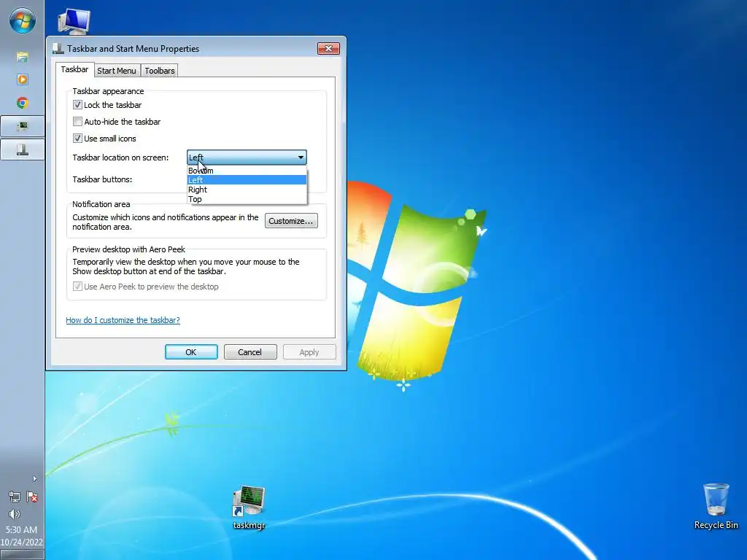Switch to the Toolbars tab
Image resolution: width=747 pixels, height=560 pixels.
[160, 71]
